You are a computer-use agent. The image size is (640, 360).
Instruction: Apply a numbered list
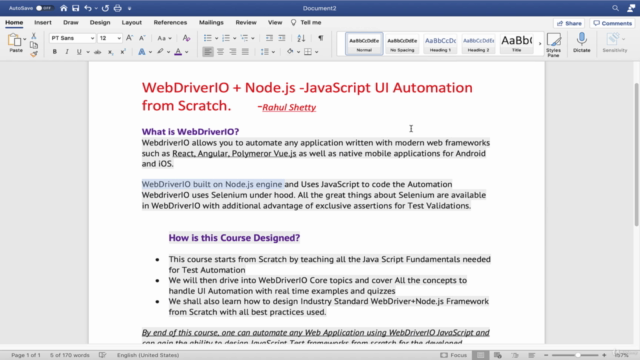[x=226, y=38]
